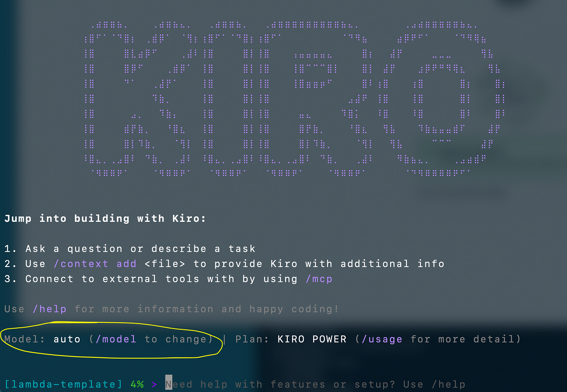Viewport: 567px width, 392px height.
Task: Click the purple '>' prompt symbol
Action: [155, 385]
